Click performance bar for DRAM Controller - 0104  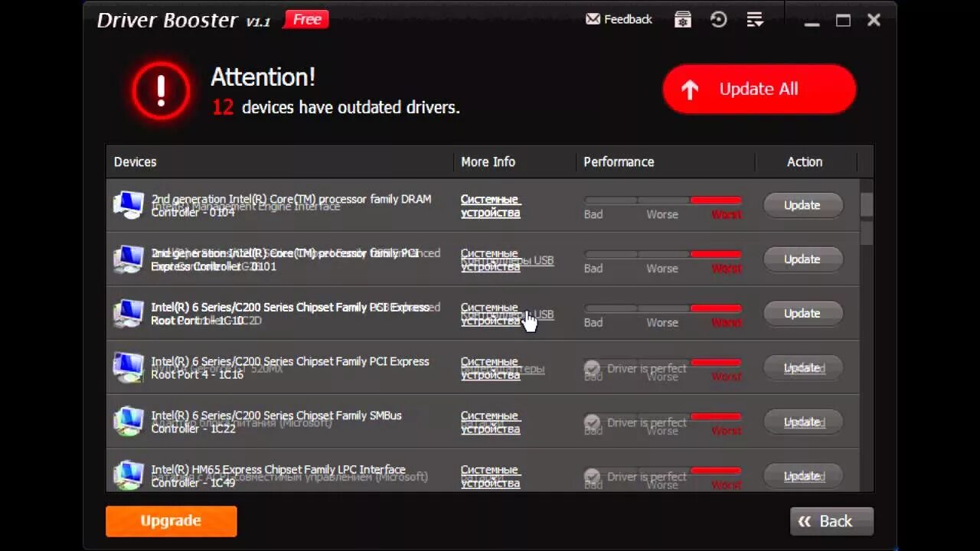tap(663, 201)
